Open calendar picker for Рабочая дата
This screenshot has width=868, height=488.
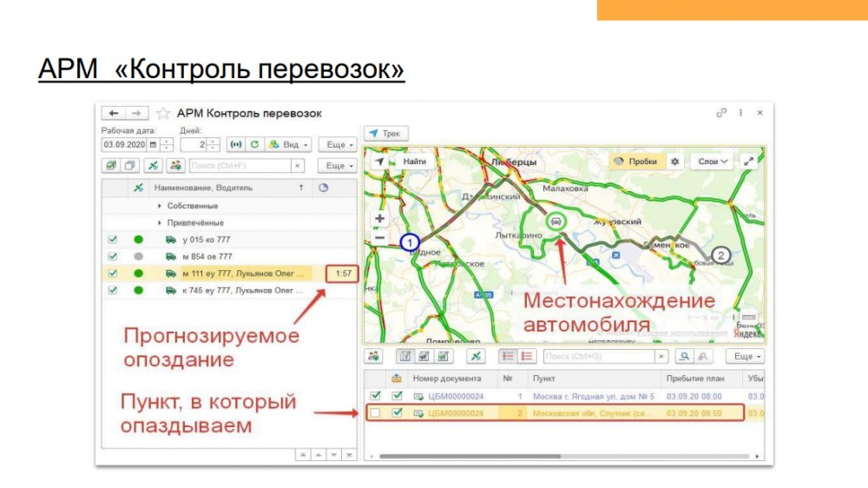[x=154, y=144]
